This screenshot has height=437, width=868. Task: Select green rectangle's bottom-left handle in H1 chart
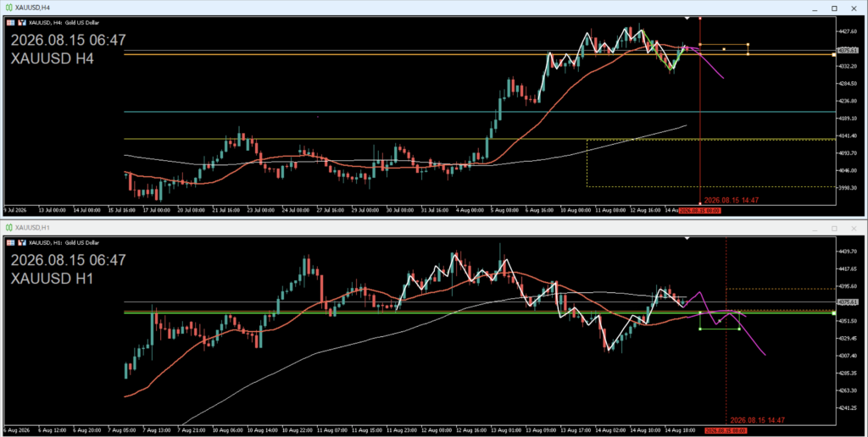(700, 329)
